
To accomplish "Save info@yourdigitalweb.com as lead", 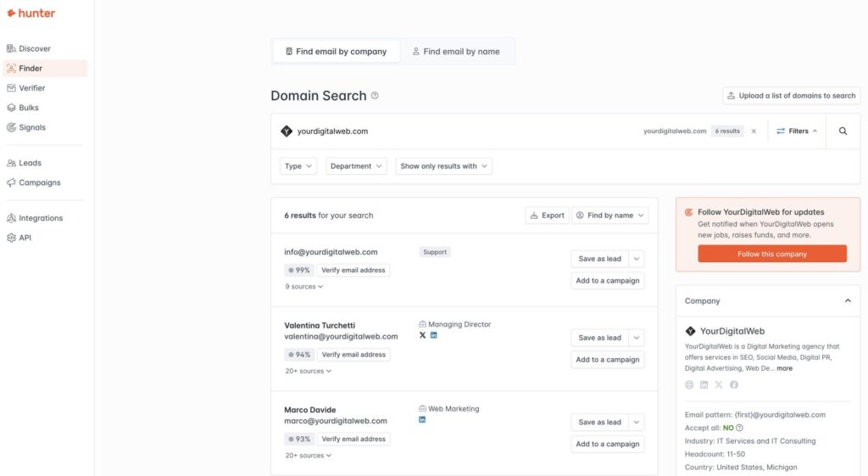I will [599, 259].
